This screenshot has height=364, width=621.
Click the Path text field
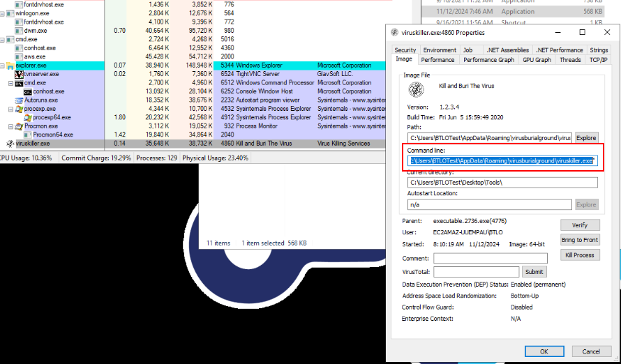coord(490,137)
